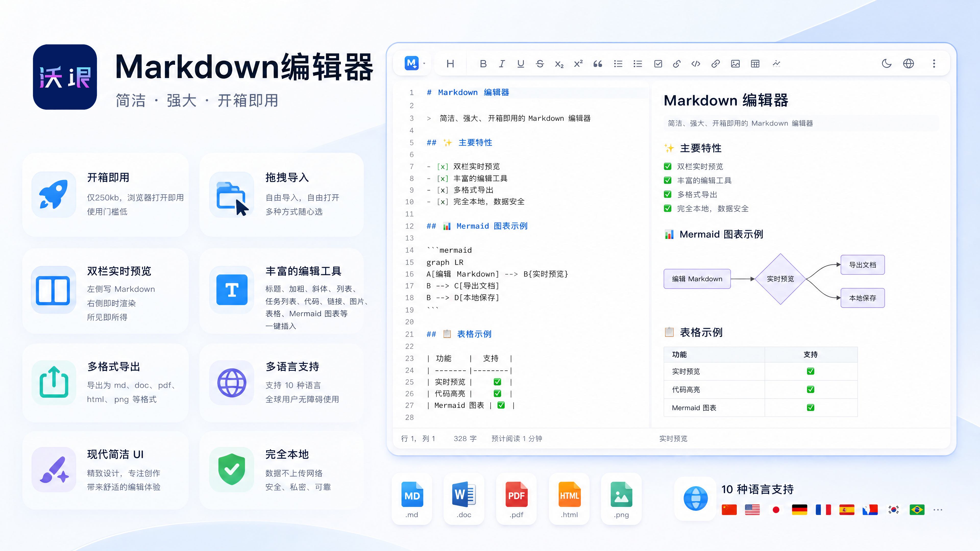Open the three-dot more options menu

tap(934, 64)
